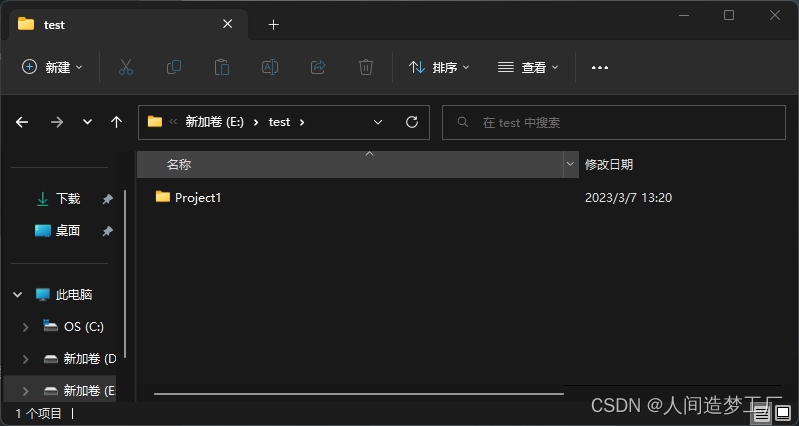Sort by 名称 column header
799x426 pixels.
[x=350, y=165]
